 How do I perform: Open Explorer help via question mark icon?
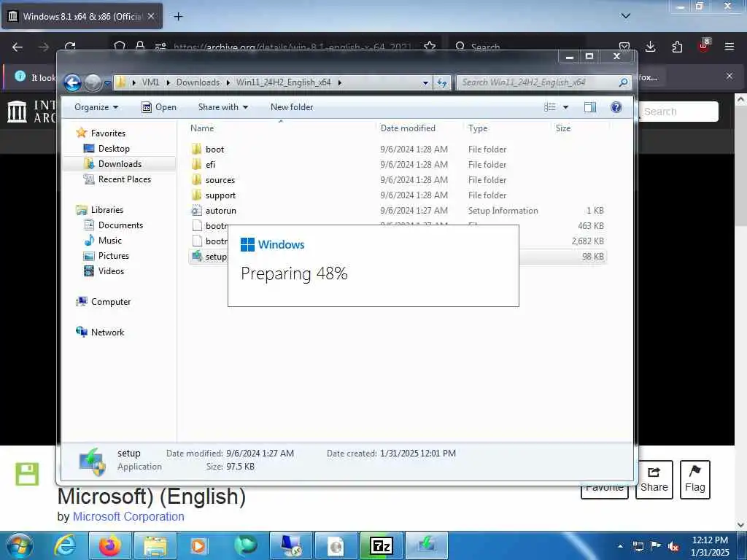pos(616,107)
